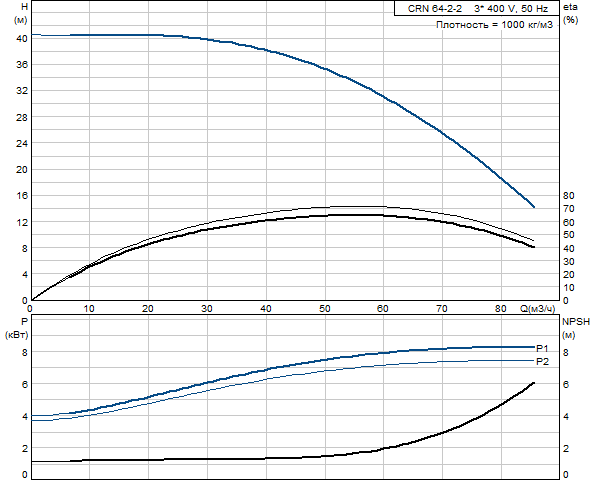The width and height of the screenshot is (592, 480).
Task: Click the 40 tick on H axis
Action: (22, 39)
